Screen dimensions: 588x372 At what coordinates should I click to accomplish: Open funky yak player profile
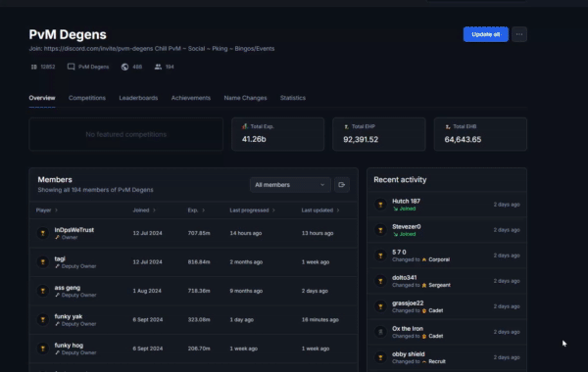[x=69, y=316]
